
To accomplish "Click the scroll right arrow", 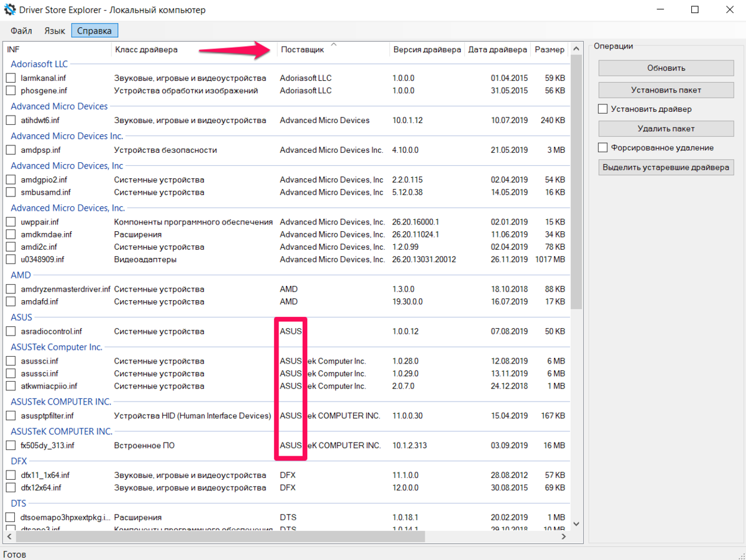I will point(564,536).
